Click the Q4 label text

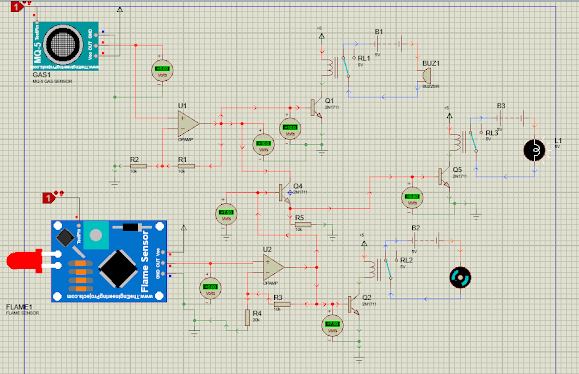point(298,186)
